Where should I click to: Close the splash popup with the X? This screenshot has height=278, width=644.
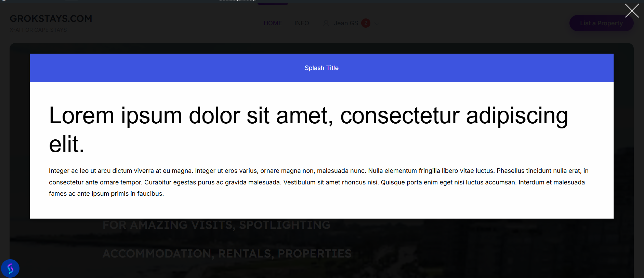(632, 11)
